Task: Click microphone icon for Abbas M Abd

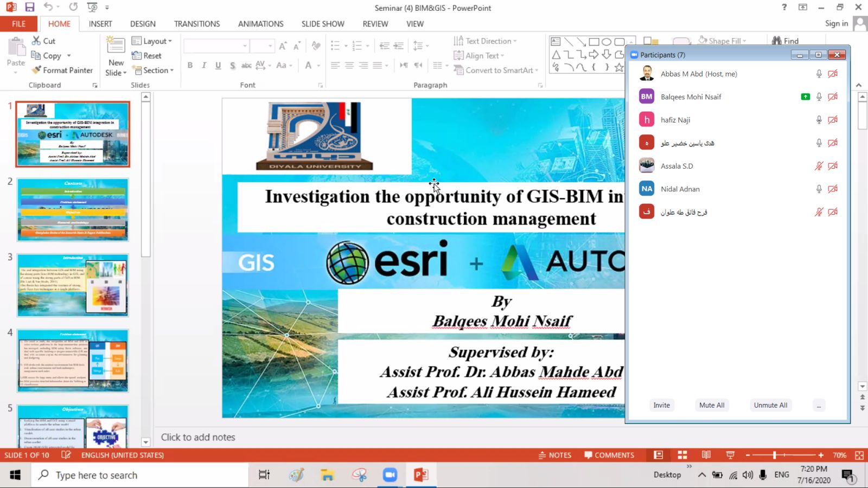Action: coord(819,74)
